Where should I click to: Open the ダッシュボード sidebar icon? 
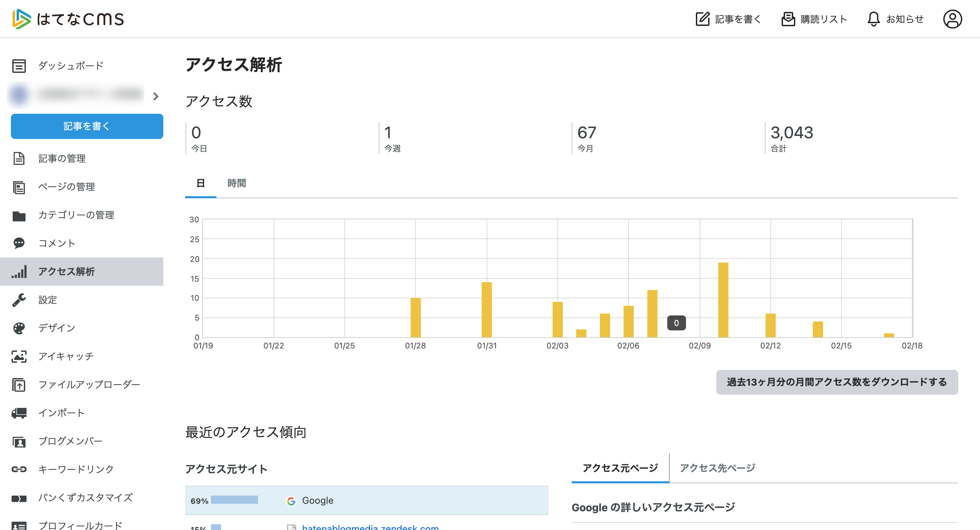coord(19,65)
